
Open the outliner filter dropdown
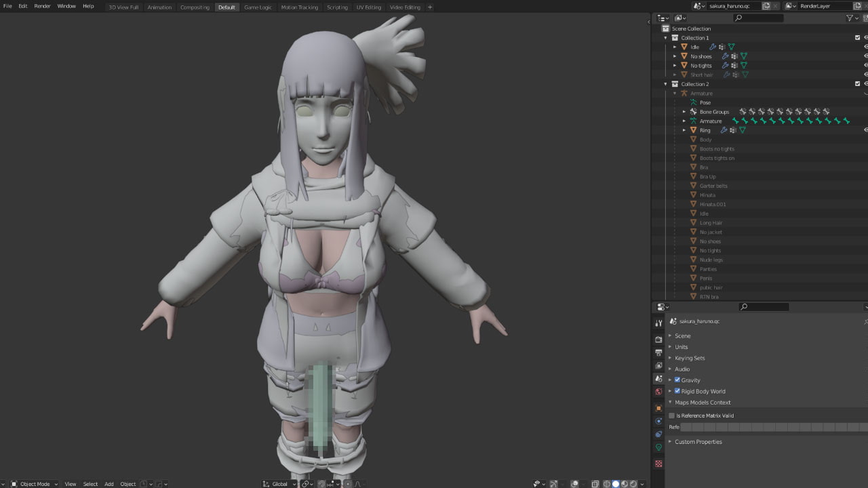(852, 18)
